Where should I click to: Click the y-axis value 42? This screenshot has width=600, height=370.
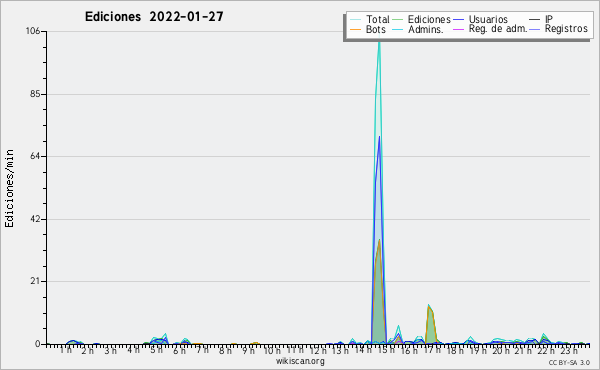(35, 219)
